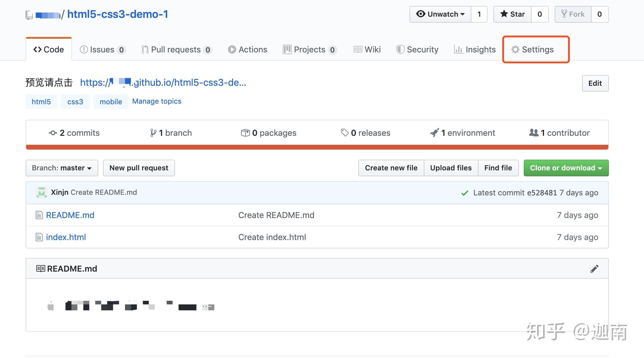Select the html5 topic badge
This screenshot has width=644, height=358.
(41, 101)
